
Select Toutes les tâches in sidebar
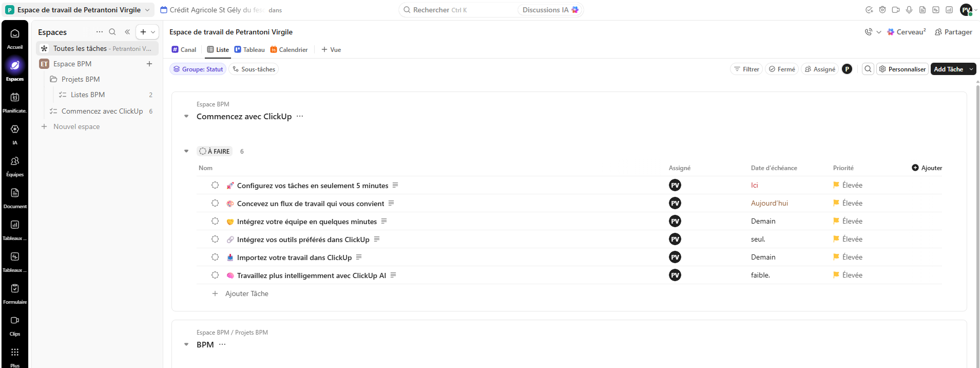click(98, 48)
